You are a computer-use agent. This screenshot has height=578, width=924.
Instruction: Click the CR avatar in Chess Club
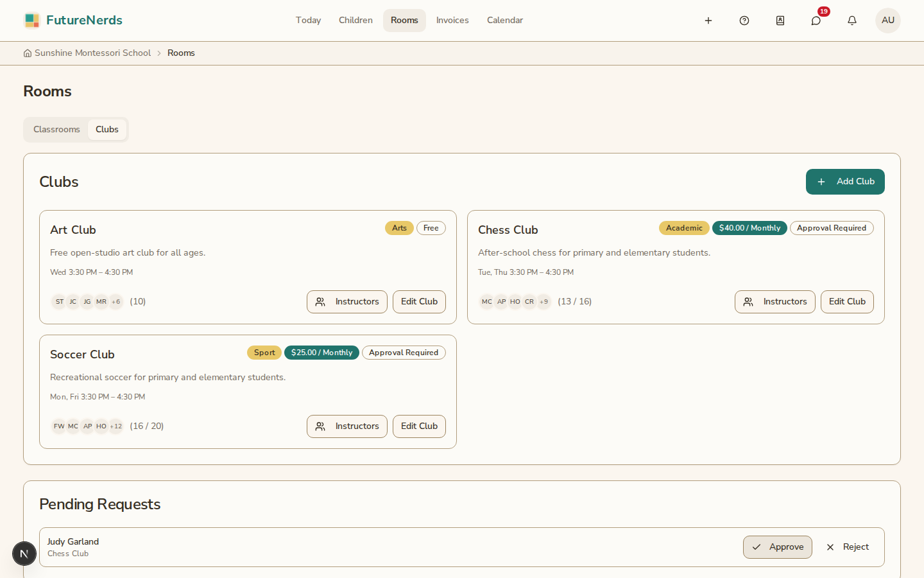529,302
